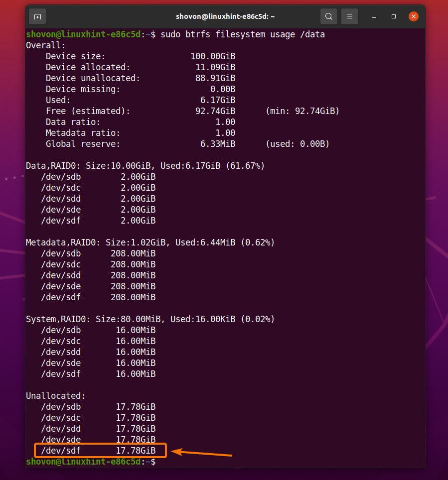Click the orange arrow annotation

tap(202, 453)
